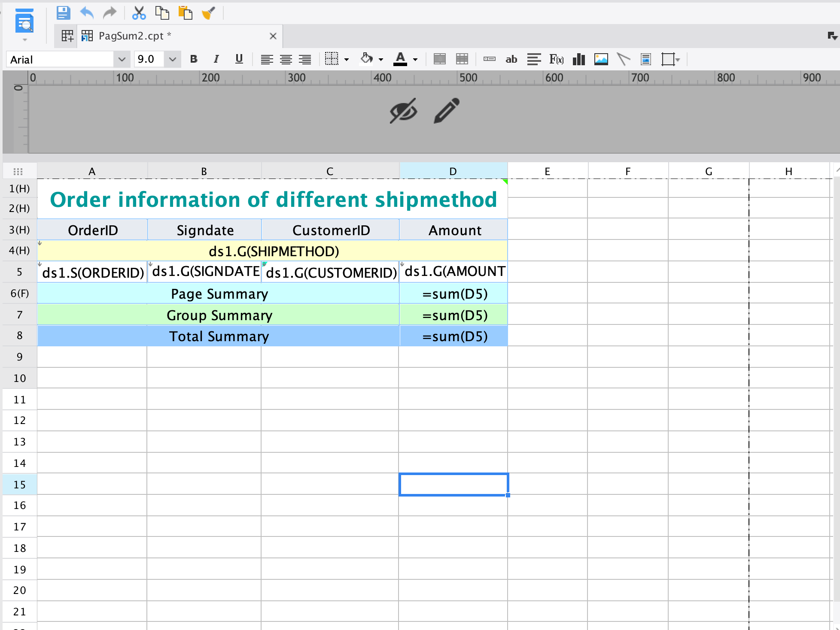Image resolution: width=840 pixels, height=630 pixels.
Task: Cut the selected cell
Action: pos(139,13)
